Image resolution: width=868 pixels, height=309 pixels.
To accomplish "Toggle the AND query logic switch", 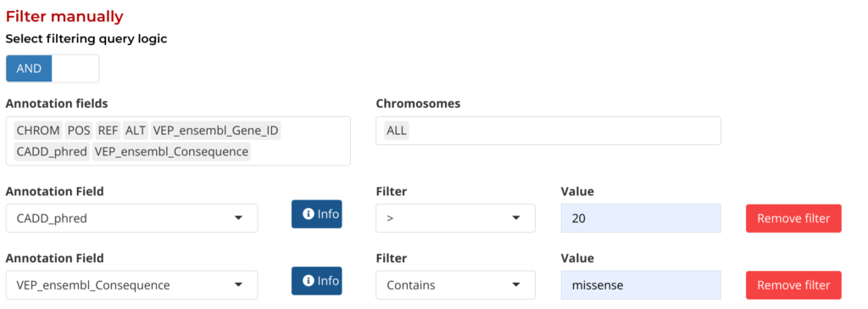I will pyautogui.click(x=29, y=69).
